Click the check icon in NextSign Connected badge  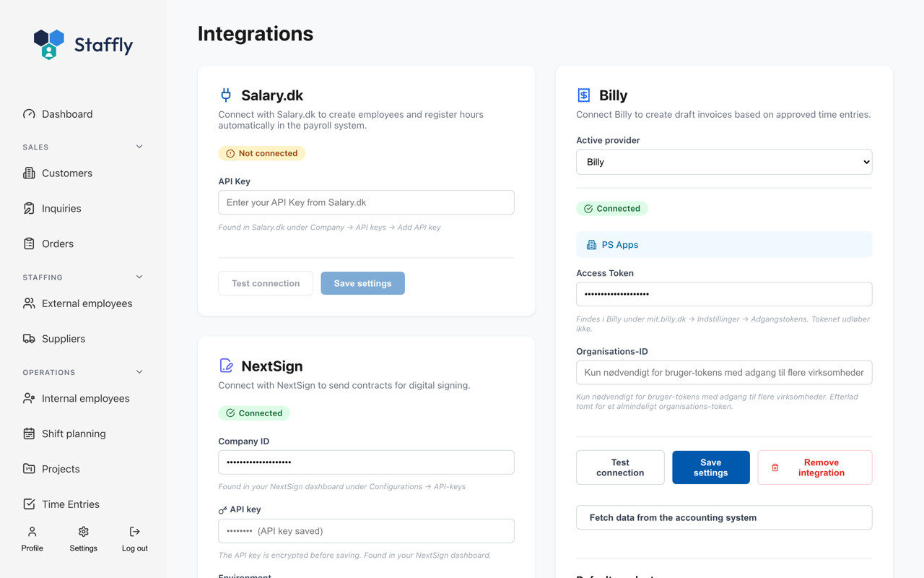pyautogui.click(x=230, y=413)
